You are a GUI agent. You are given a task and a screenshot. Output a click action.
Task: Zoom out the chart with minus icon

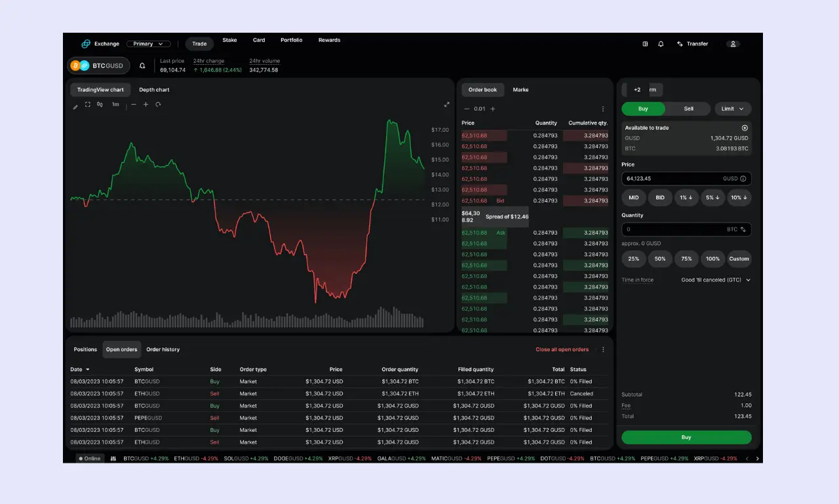click(x=134, y=104)
